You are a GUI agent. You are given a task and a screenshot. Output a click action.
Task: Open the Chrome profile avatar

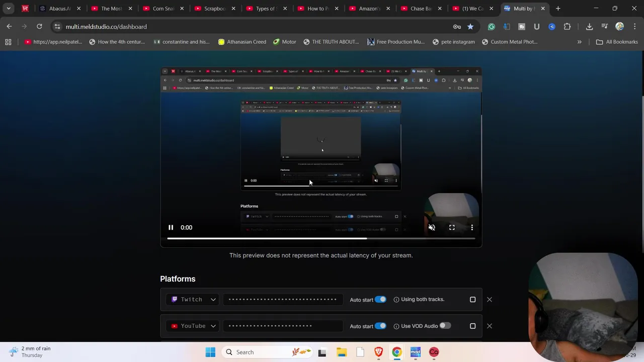pyautogui.click(x=620, y=27)
